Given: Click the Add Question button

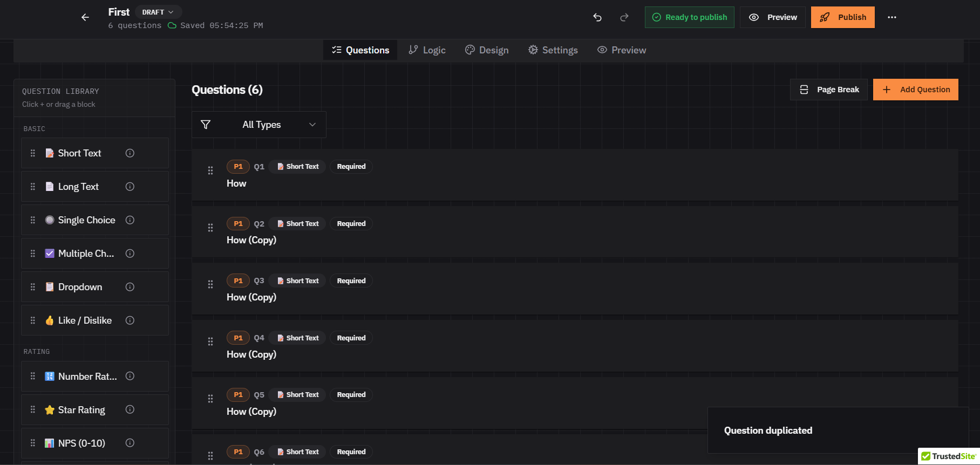Looking at the screenshot, I should [916, 90].
